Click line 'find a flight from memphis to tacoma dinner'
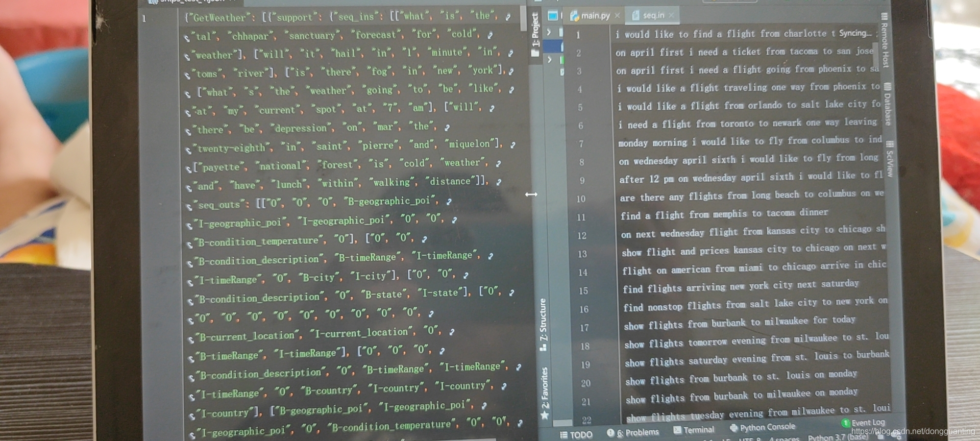980x441 pixels. coord(724,214)
